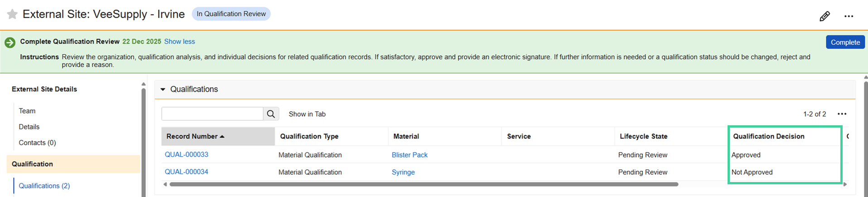
Task: Collapse the Qualifications section
Action: (x=163, y=89)
